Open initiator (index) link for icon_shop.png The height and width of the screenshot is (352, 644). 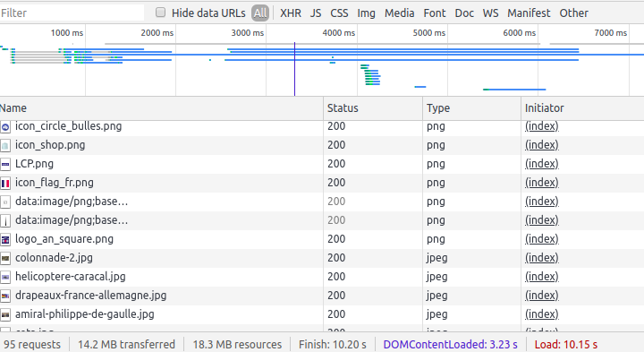tap(542, 145)
